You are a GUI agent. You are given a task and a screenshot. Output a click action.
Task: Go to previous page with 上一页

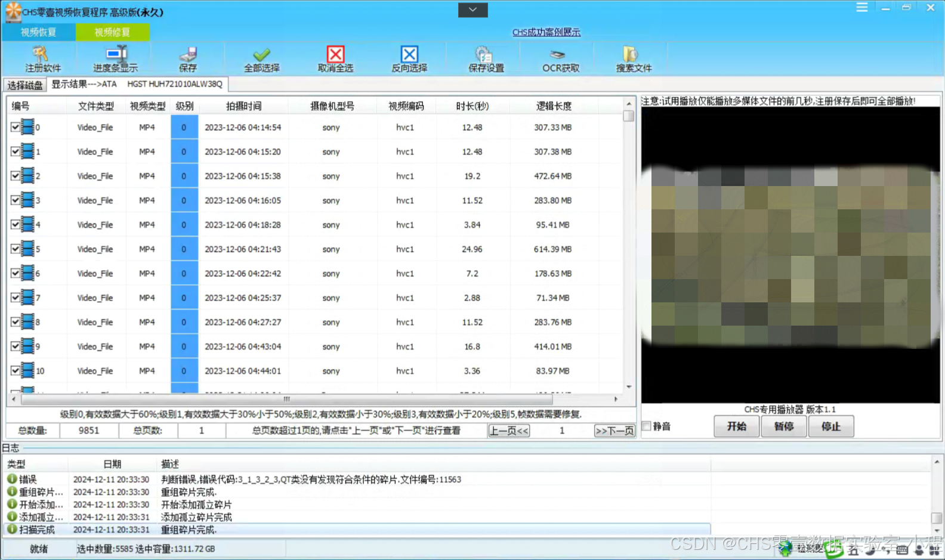point(508,431)
